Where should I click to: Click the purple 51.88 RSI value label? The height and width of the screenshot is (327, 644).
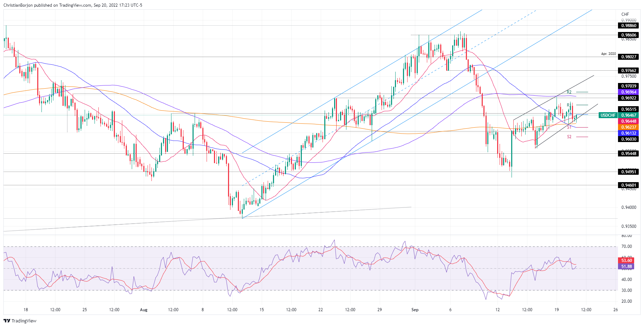[x=626, y=267]
